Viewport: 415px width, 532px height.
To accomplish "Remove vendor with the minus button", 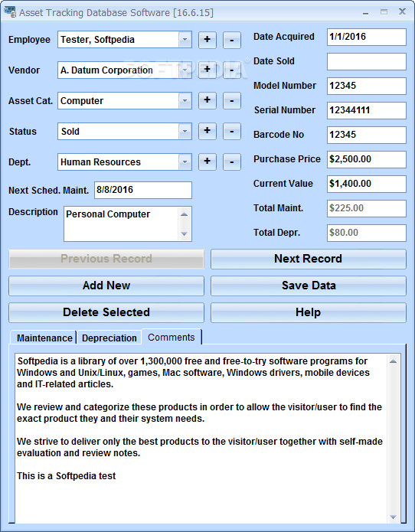I will 232,70.
